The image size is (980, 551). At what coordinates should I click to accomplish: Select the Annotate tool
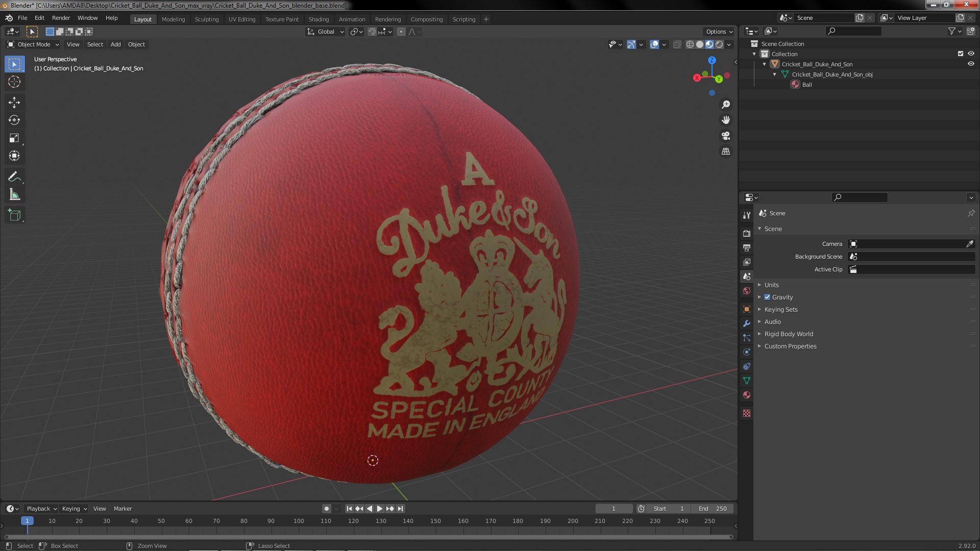[x=14, y=177]
